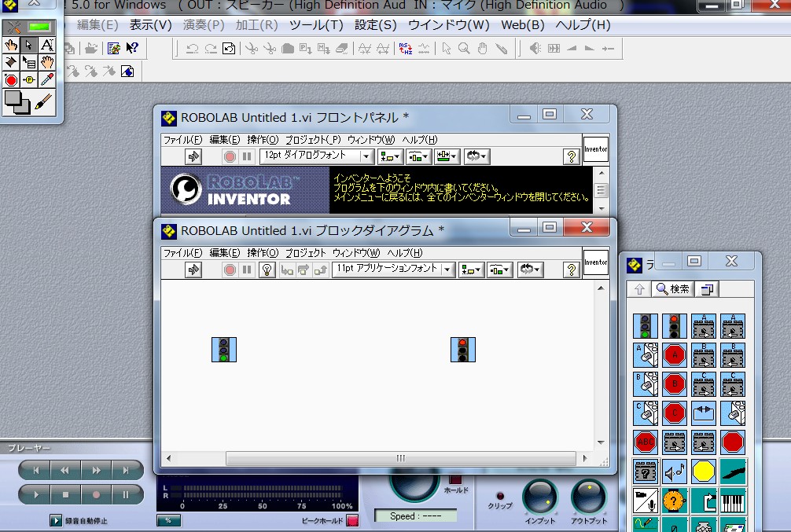
Task: Open the 11pt アプリケーションフォント font dropdown
Action: pos(393,270)
